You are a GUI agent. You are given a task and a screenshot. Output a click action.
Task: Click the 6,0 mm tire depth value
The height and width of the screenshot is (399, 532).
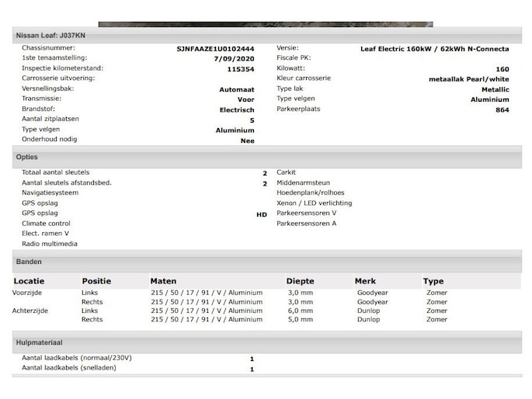click(x=300, y=311)
